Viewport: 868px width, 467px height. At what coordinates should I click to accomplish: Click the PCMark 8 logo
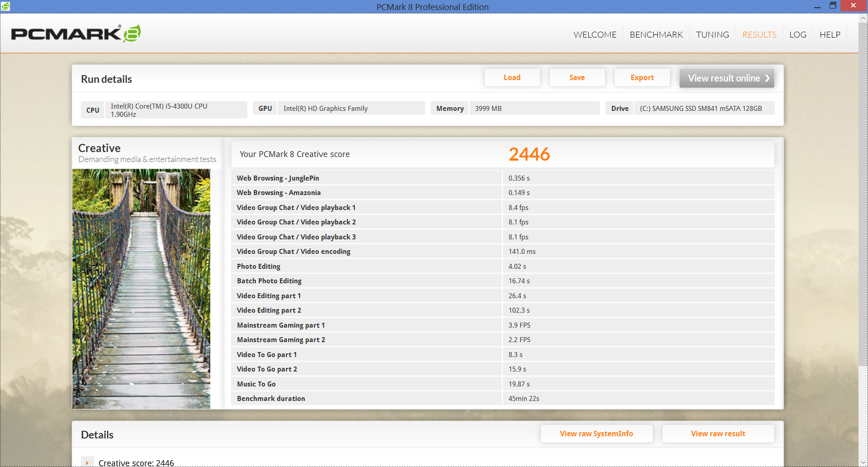click(76, 33)
